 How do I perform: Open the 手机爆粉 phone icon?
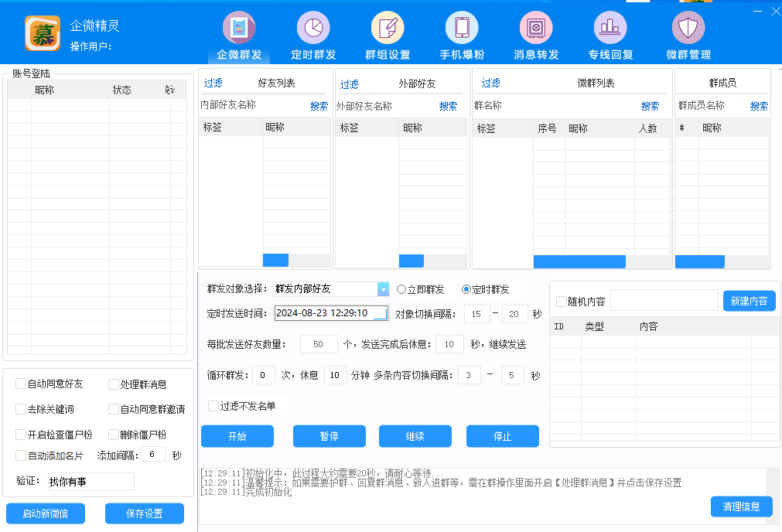pyautogui.click(x=462, y=28)
